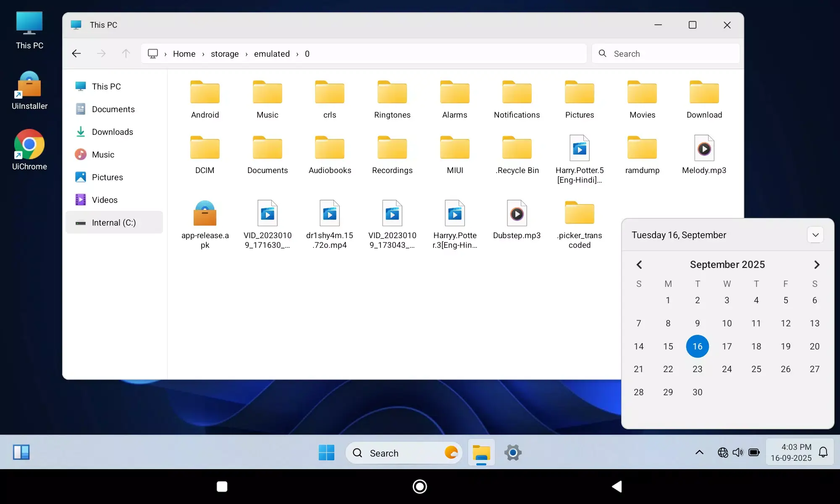840x504 pixels.
Task: Click the Windows Start button
Action: [x=327, y=453]
